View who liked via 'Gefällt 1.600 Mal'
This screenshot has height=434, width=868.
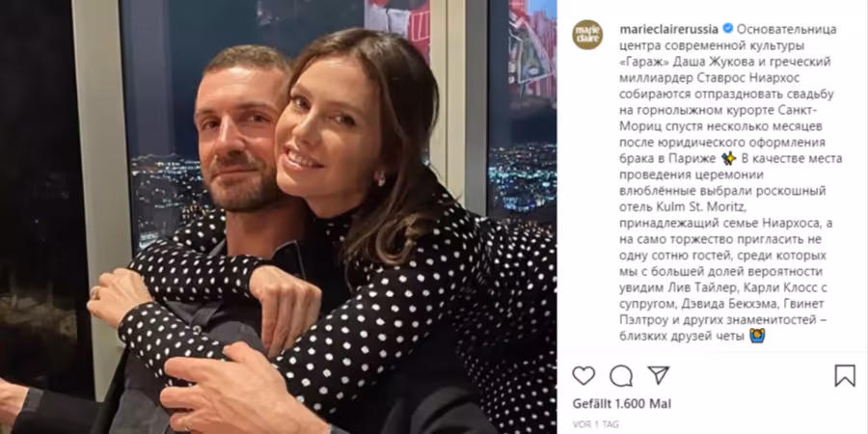click(622, 404)
